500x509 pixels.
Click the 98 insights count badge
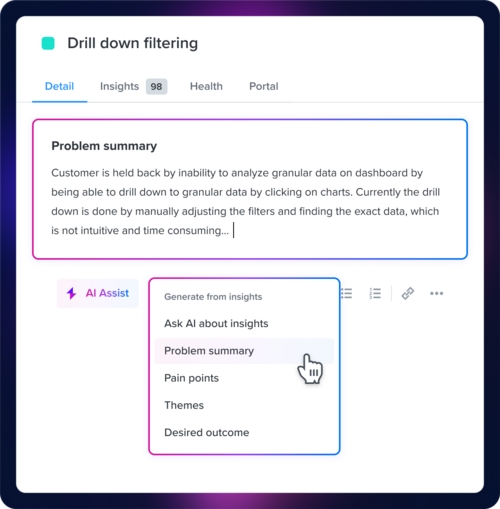[156, 87]
